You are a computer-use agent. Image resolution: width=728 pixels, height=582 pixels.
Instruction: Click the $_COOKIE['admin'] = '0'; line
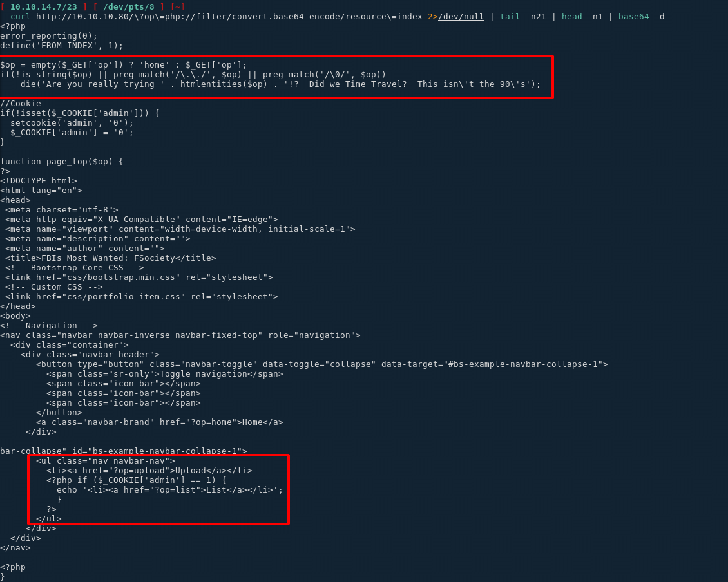[72, 133]
